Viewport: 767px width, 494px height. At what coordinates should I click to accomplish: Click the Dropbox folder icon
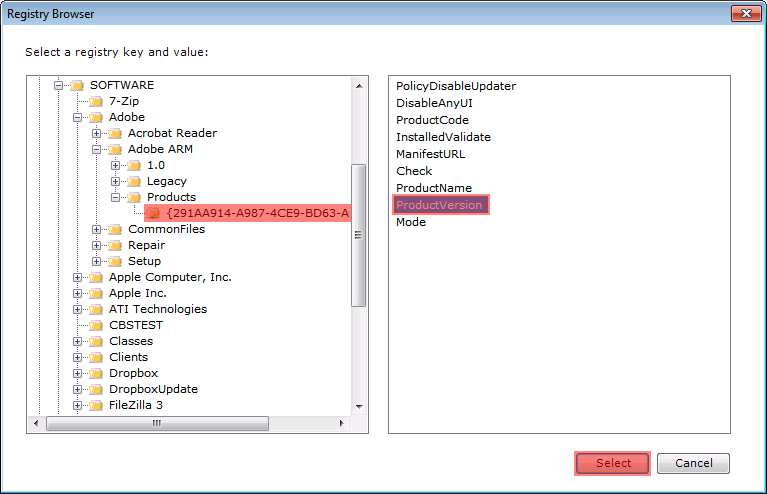coord(96,374)
